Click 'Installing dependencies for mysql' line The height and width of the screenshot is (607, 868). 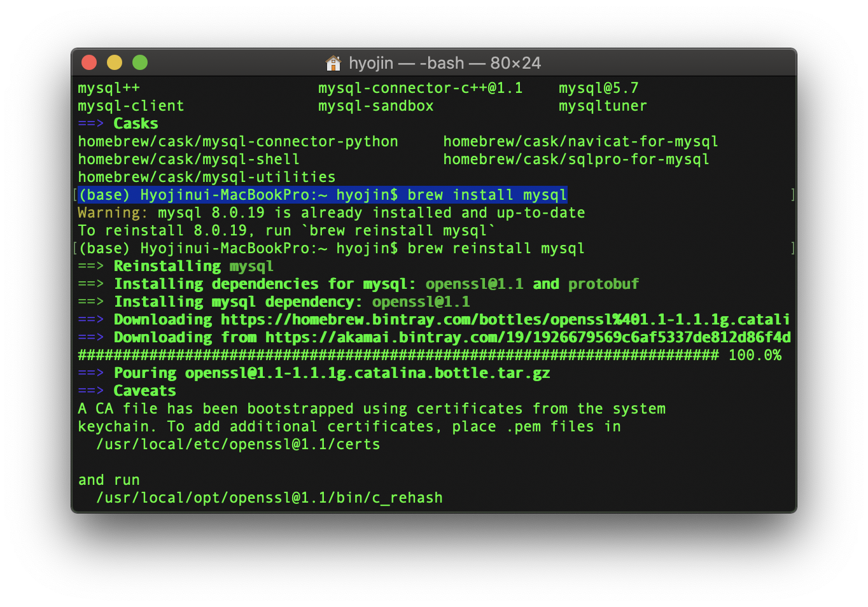[x=358, y=284]
